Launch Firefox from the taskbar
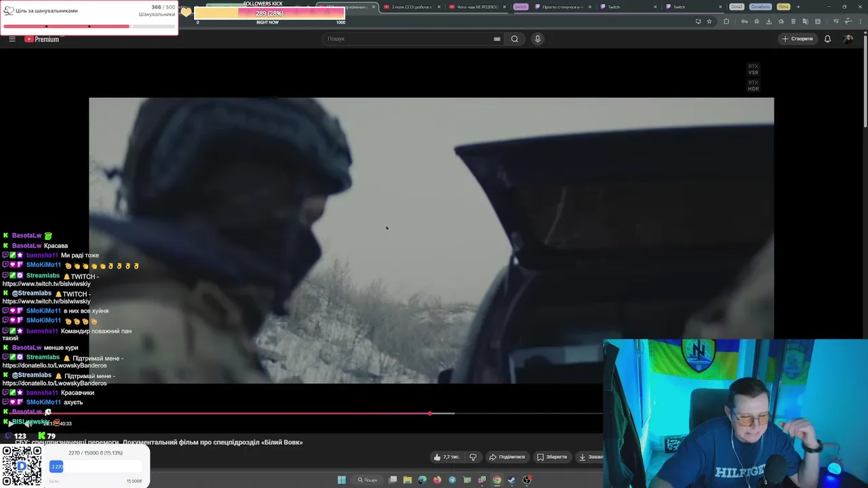The image size is (868, 488). click(437, 480)
